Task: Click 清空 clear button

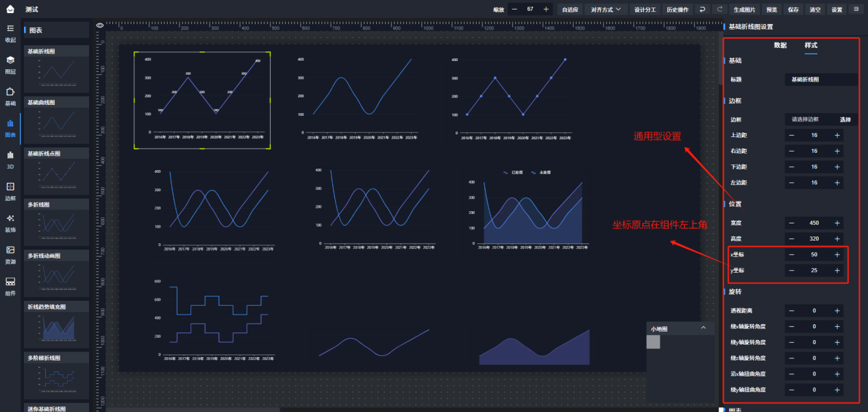Action: pos(815,10)
